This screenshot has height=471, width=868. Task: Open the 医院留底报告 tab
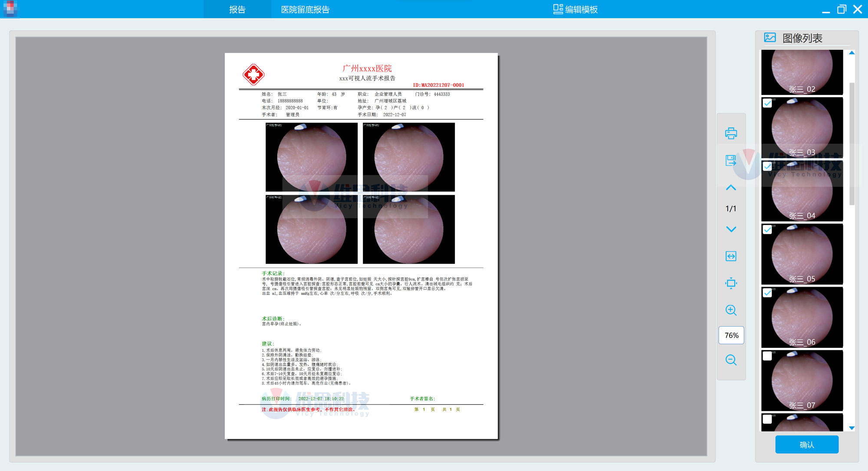tap(305, 9)
